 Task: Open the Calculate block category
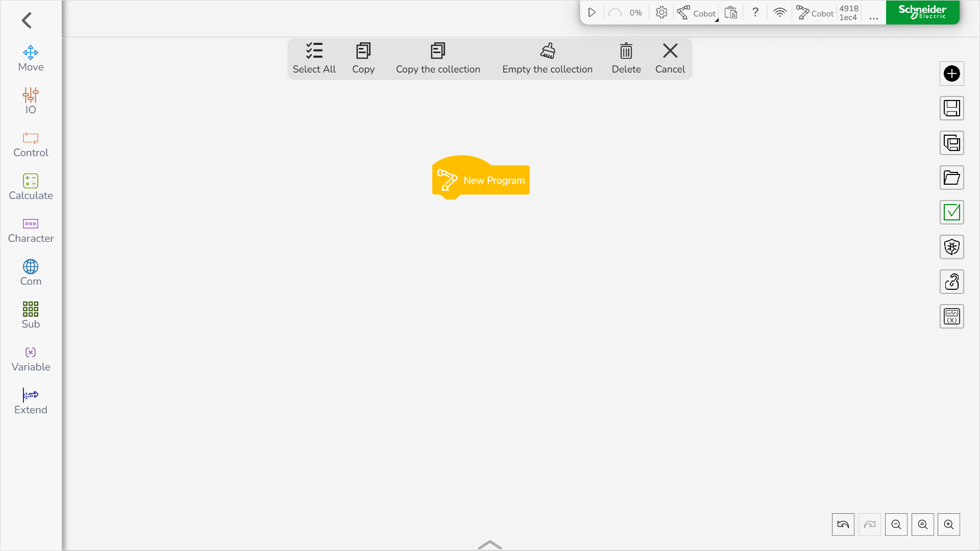[x=31, y=187]
